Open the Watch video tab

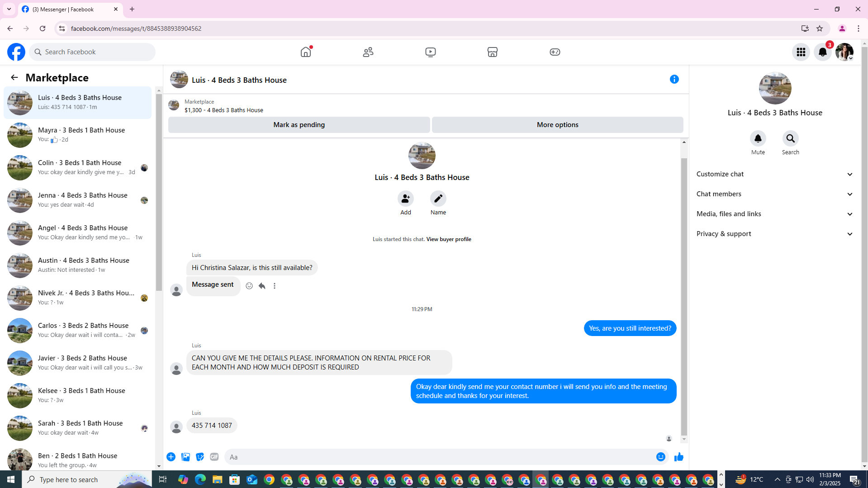tap(431, 52)
